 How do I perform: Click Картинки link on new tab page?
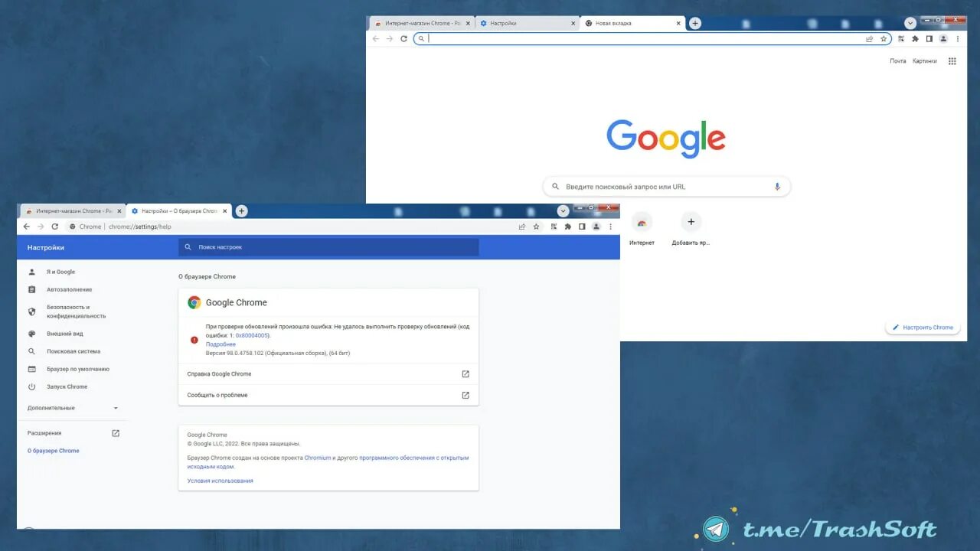tap(924, 61)
